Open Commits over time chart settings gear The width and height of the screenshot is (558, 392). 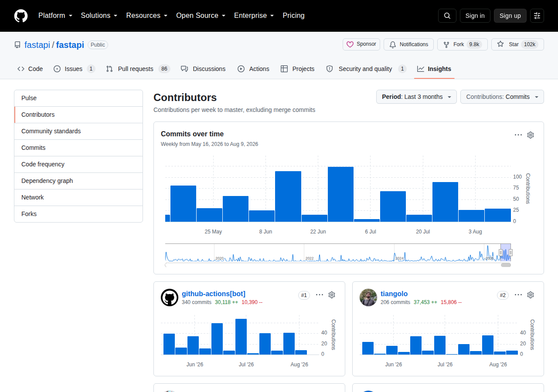[x=531, y=135]
